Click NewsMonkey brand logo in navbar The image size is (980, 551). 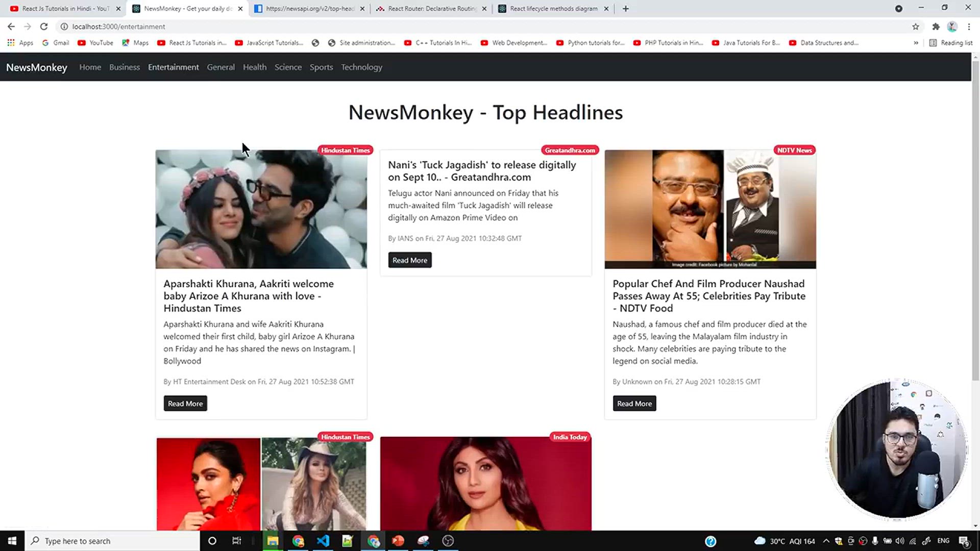[x=37, y=67]
